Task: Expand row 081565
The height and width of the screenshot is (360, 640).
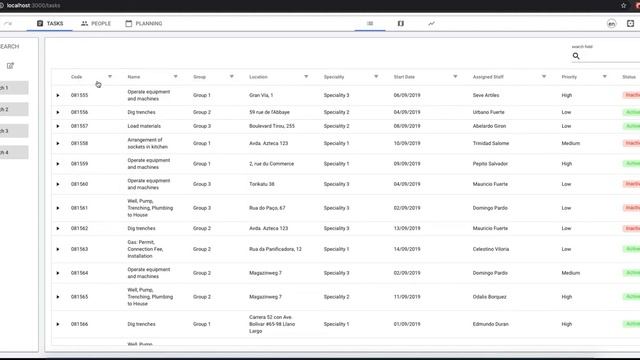Action: click(x=58, y=297)
